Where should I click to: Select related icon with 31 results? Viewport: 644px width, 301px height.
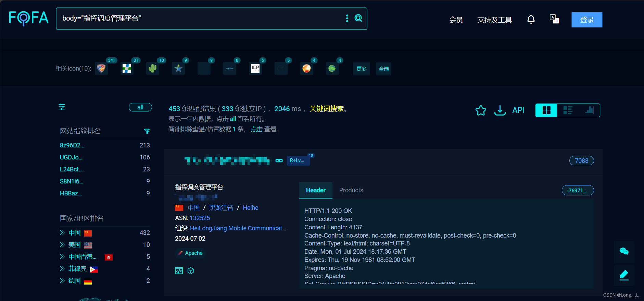[127, 69]
